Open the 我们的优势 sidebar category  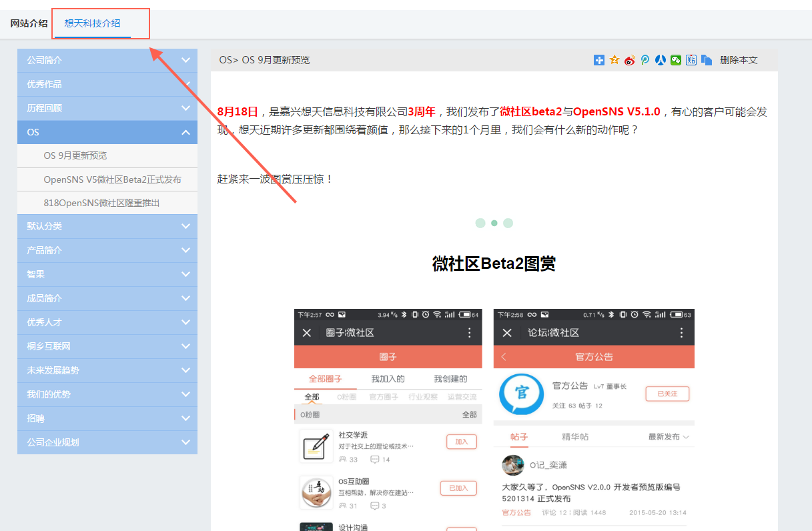point(107,394)
